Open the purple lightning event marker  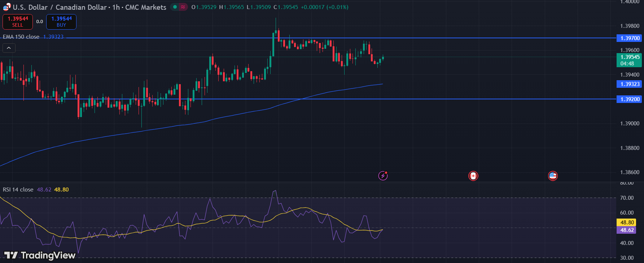[383, 176]
